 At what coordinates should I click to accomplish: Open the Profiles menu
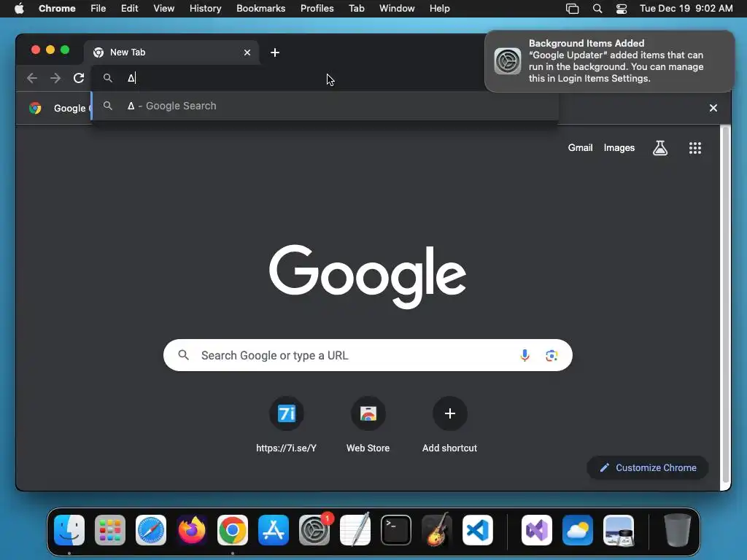[x=317, y=9]
